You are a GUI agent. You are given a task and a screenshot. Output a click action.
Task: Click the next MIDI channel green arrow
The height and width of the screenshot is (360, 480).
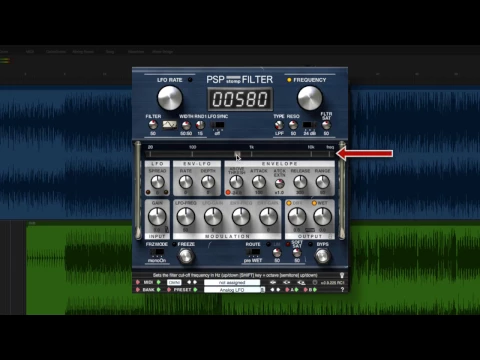pyautogui.click(x=159, y=282)
